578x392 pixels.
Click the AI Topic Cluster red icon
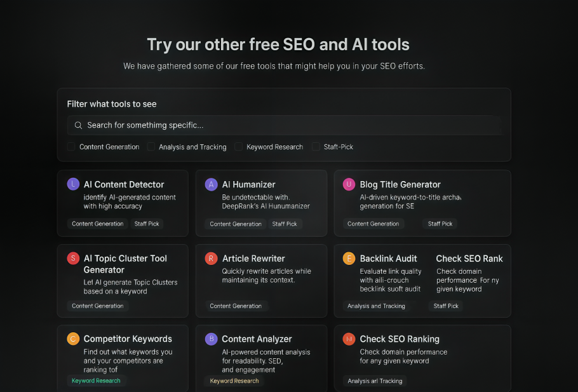coord(73,259)
